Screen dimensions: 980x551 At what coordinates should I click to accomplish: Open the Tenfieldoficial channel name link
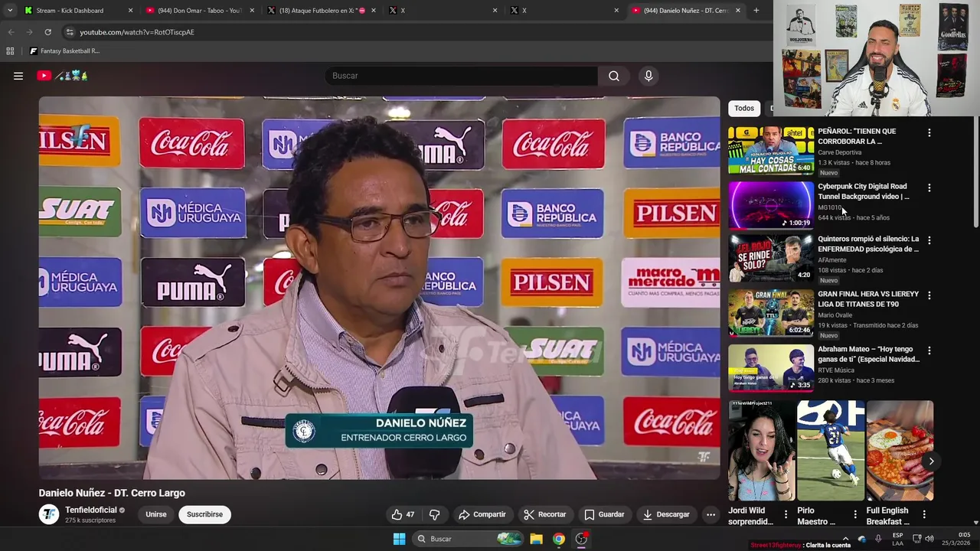91,510
